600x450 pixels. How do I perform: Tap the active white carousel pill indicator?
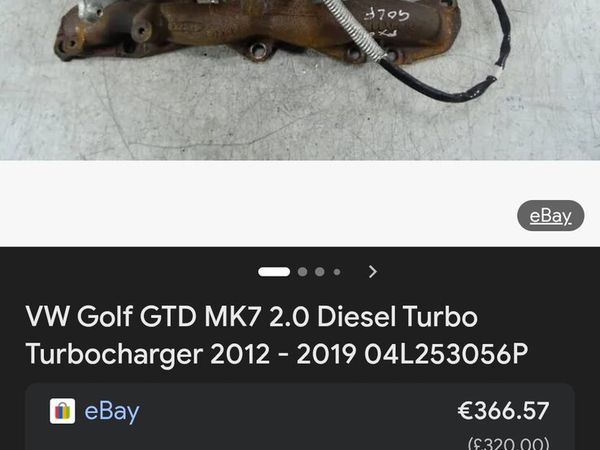(x=274, y=272)
